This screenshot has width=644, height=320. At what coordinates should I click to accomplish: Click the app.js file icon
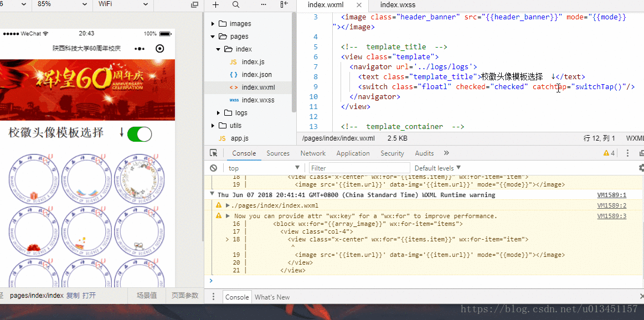[222, 138]
